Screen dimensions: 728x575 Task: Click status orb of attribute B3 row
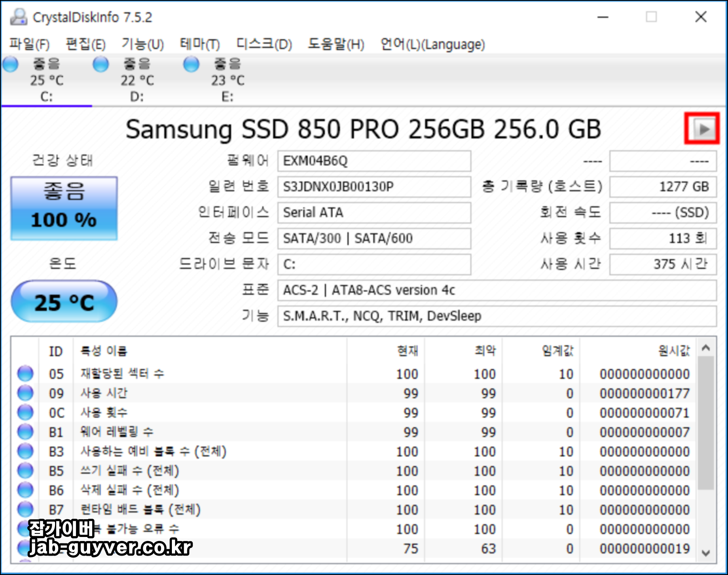(x=25, y=451)
